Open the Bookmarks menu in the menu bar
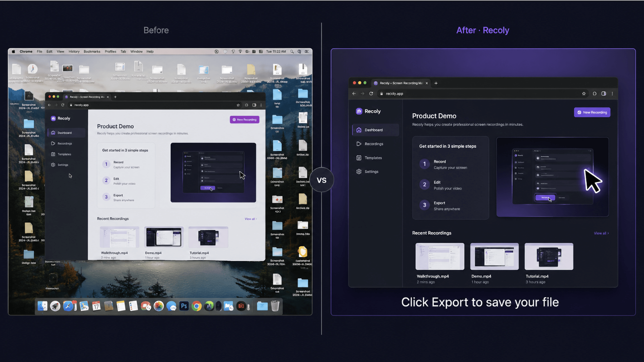 (x=92, y=52)
